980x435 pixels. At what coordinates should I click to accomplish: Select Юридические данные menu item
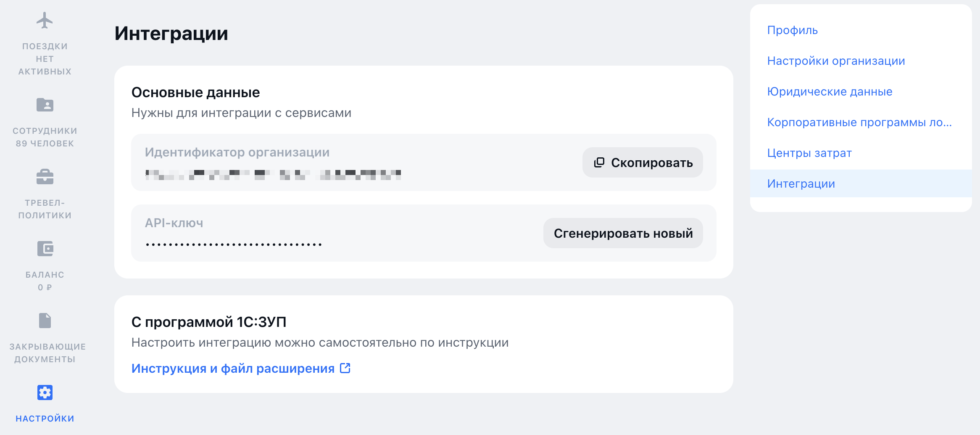(x=830, y=92)
